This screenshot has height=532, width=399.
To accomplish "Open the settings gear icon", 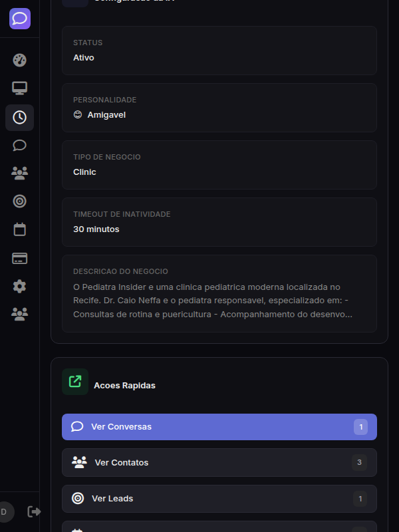I will (19, 286).
